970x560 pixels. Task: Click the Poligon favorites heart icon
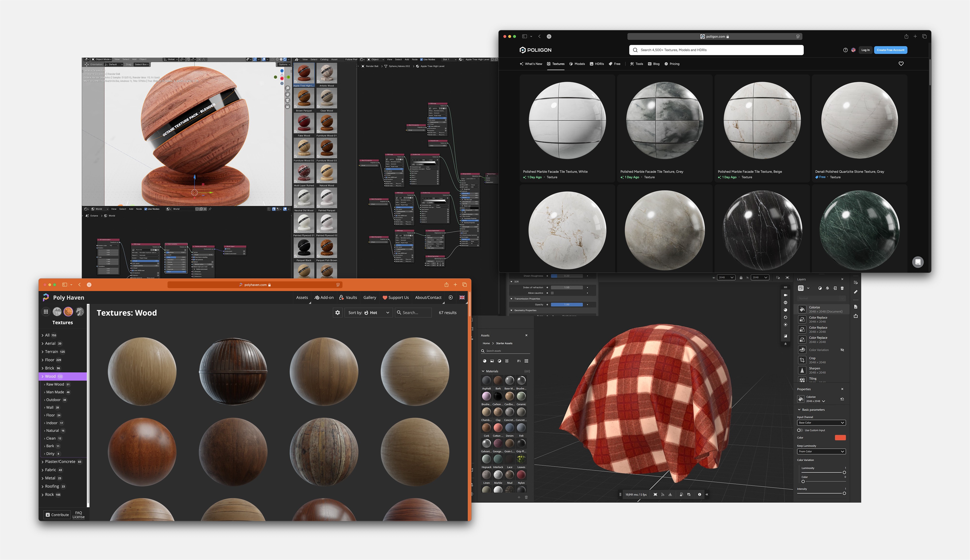(901, 64)
